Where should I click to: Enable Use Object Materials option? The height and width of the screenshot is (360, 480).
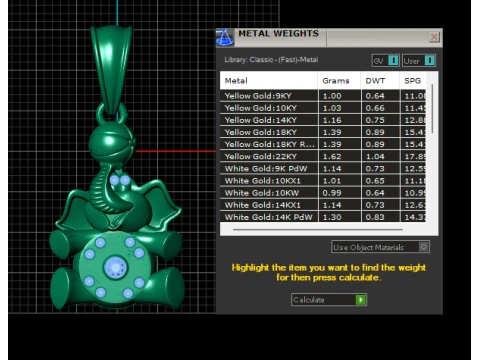pos(423,247)
